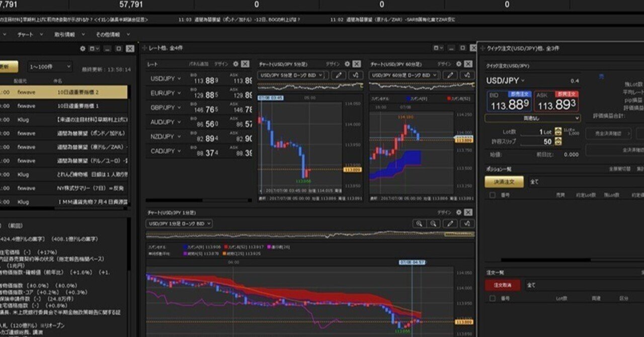Open the indicator tool on 5-minute chart

coord(356,75)
